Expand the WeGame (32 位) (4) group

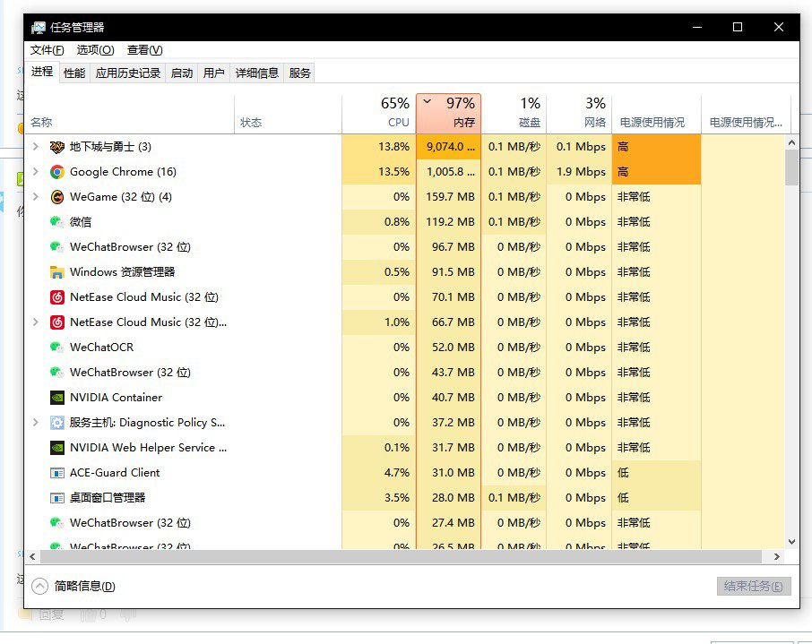[35, 197]
